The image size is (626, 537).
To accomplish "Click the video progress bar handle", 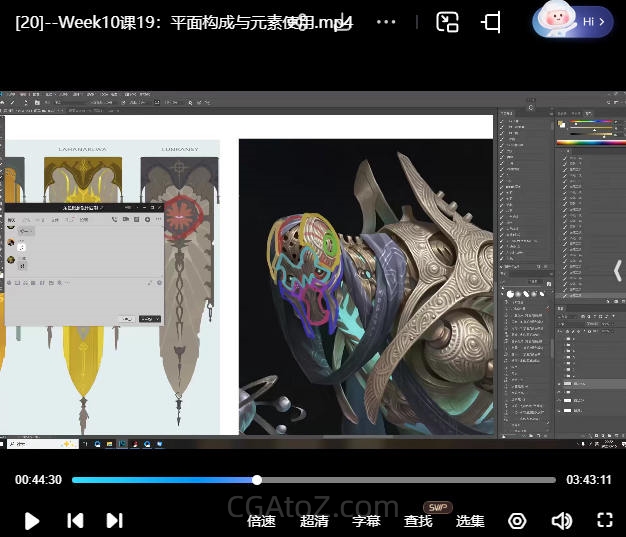I will [257, 480].
